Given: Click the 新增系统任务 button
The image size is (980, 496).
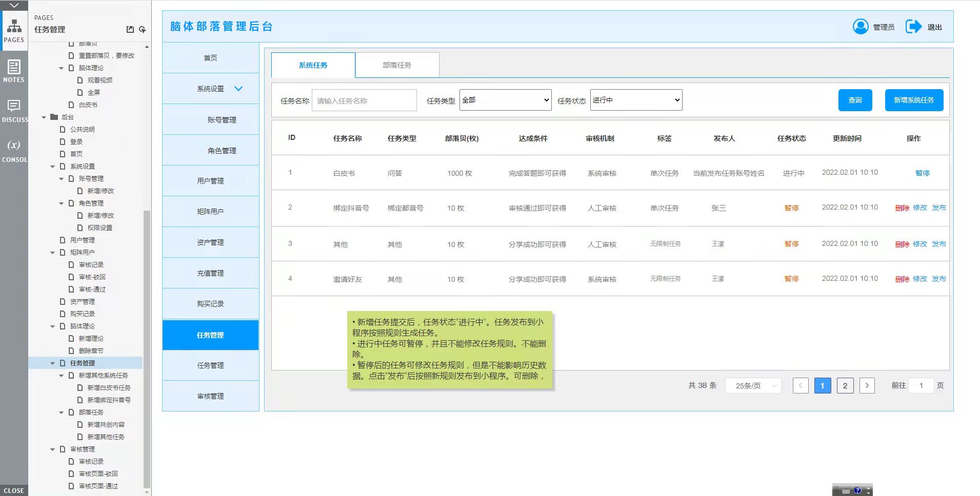Looking at the screenshot, I should pyautogui.click(x=914, y=100).
